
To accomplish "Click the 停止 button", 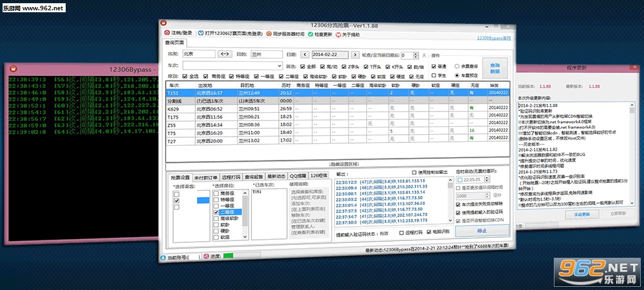I will (x=482, y=231).
